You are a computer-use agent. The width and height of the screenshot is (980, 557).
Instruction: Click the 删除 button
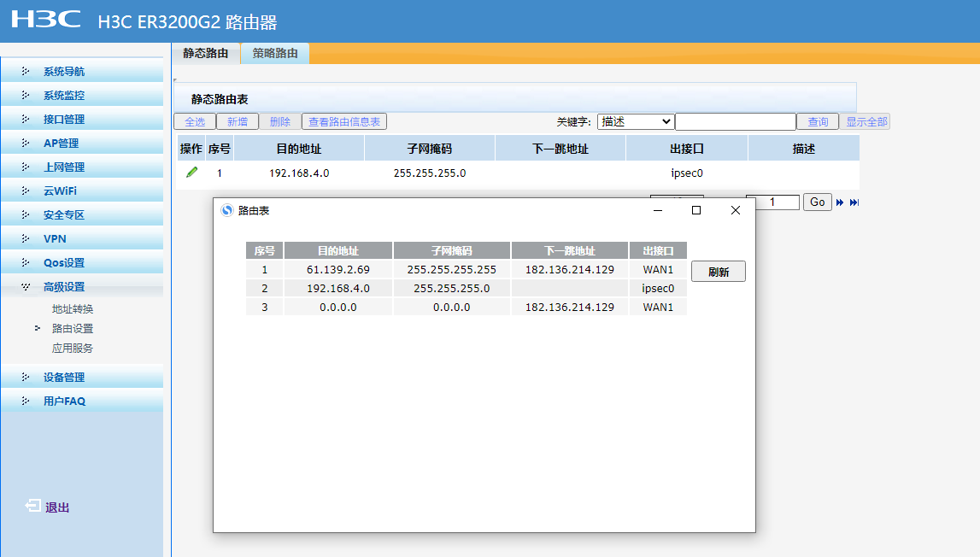280,121
